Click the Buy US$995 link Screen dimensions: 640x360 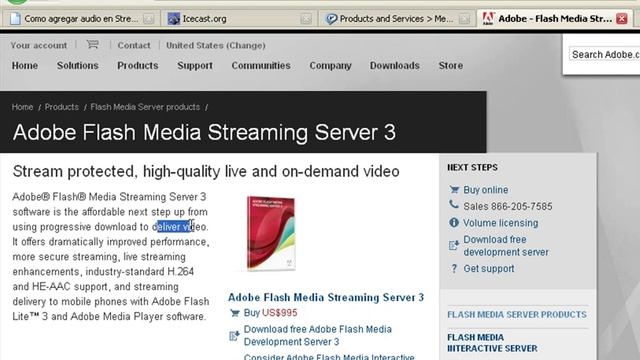[x=270, y=313]
